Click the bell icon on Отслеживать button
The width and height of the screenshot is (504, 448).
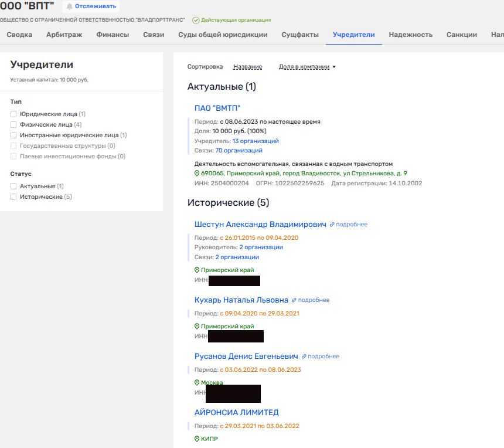click(70, 6)
